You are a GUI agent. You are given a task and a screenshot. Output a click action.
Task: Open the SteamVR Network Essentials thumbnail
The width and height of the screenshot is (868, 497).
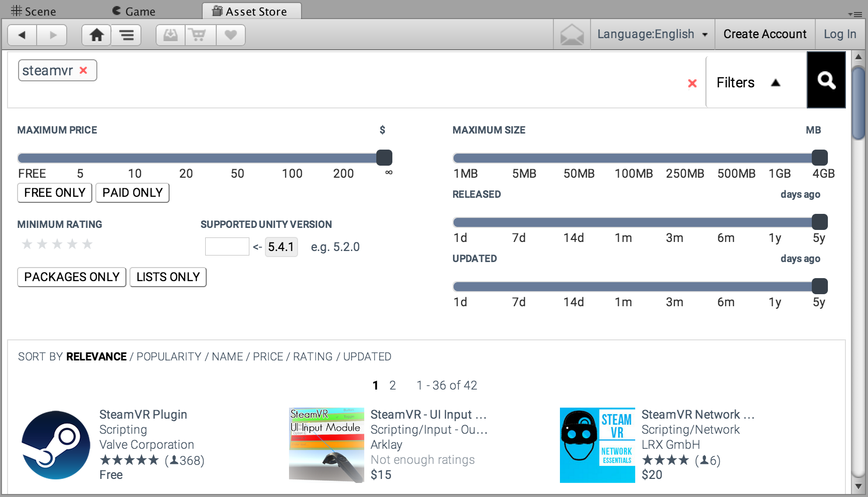598,445
